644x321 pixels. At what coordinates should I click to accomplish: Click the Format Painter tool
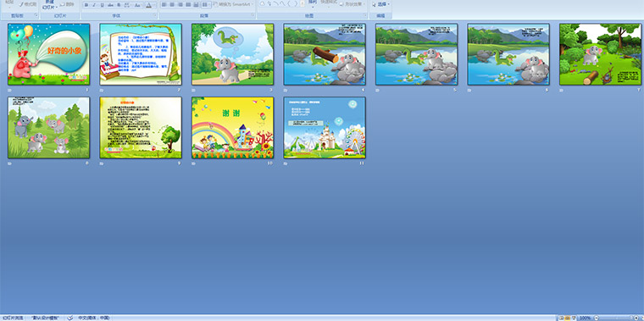click(28, 4)
